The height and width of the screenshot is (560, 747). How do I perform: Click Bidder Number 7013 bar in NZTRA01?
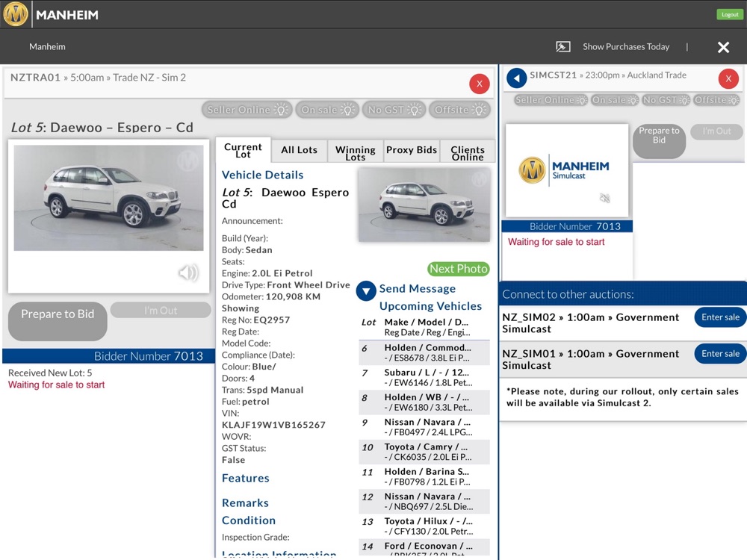point(108,356)
